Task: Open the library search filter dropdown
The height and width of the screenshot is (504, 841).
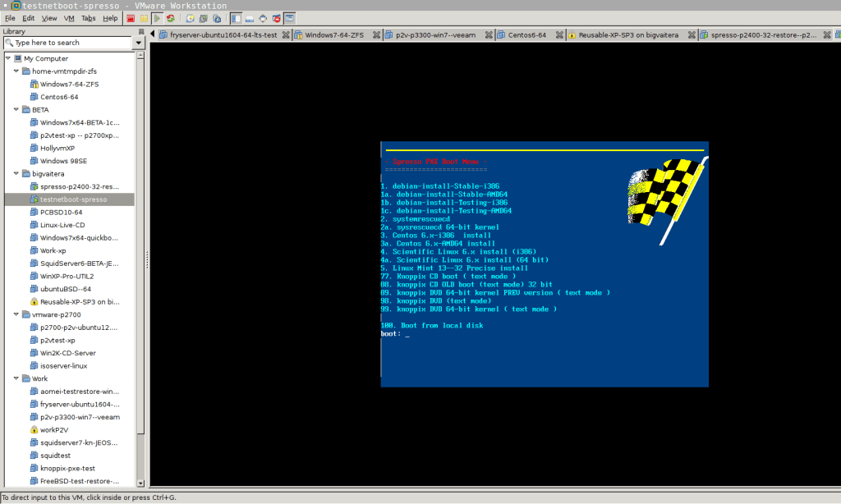Action: (138, 43)
